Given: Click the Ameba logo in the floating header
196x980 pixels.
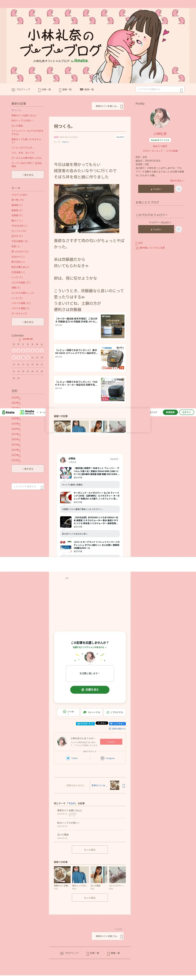Looking at the screenshot, I should coord(8,412).
